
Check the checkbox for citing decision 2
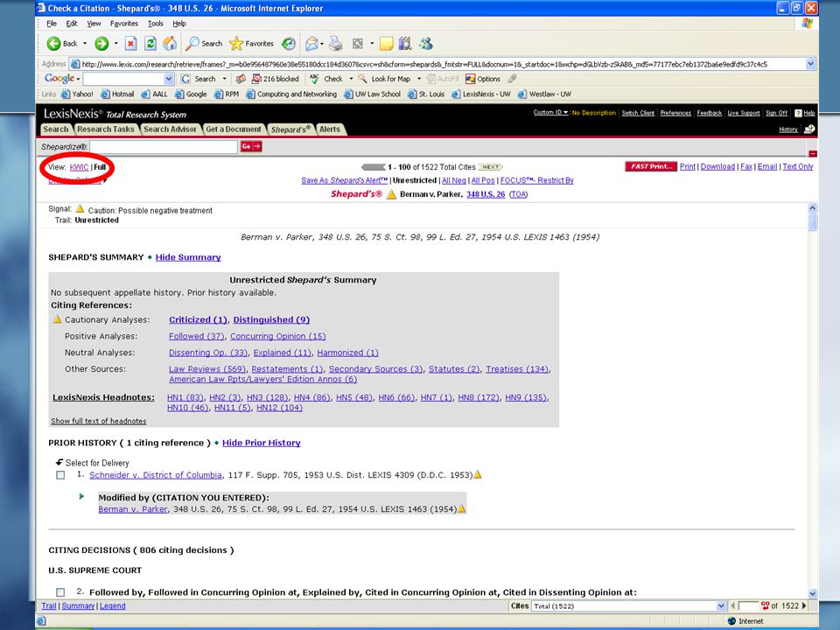(x=60, y=592)
